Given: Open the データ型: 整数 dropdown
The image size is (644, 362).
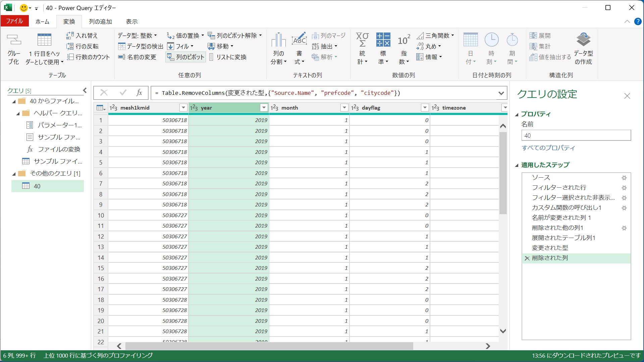Looking at the screenshot, I should click(x=137, y=36).
